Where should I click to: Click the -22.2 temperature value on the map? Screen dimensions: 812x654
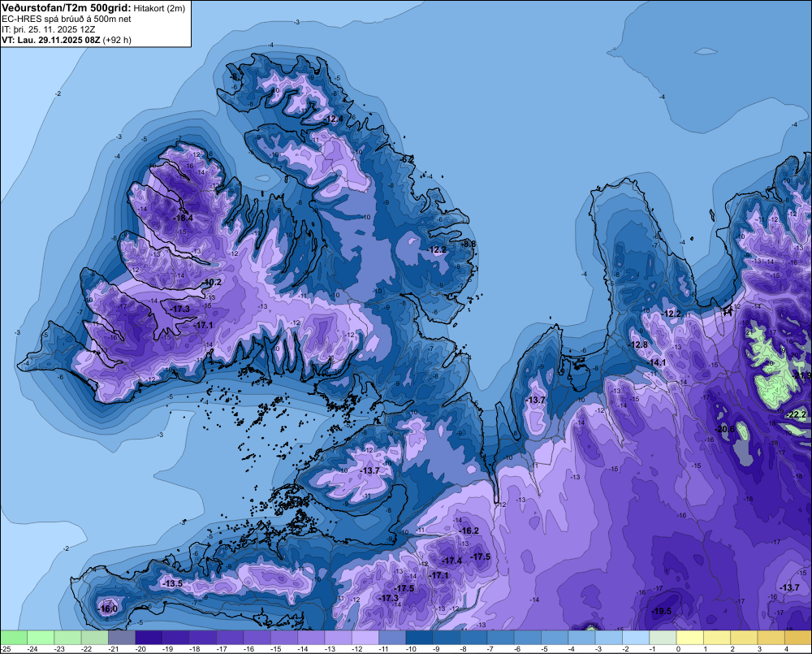tap(797, 414)
